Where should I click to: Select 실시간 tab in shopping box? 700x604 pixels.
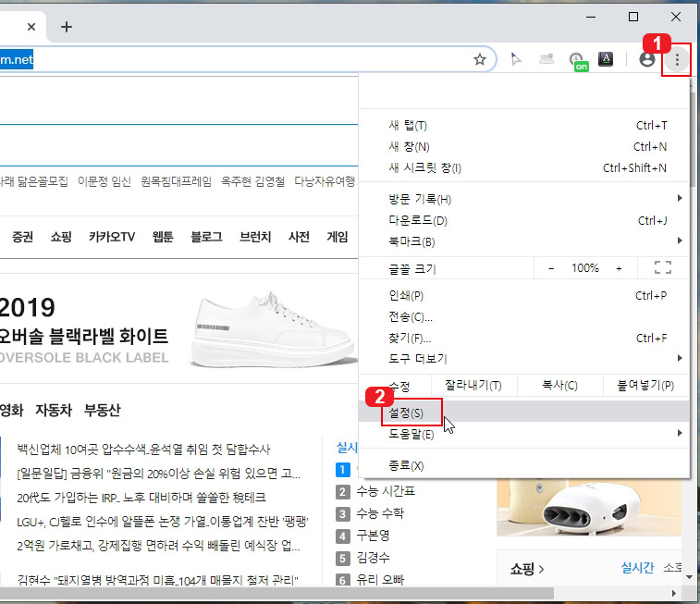(x=637, y=568)
